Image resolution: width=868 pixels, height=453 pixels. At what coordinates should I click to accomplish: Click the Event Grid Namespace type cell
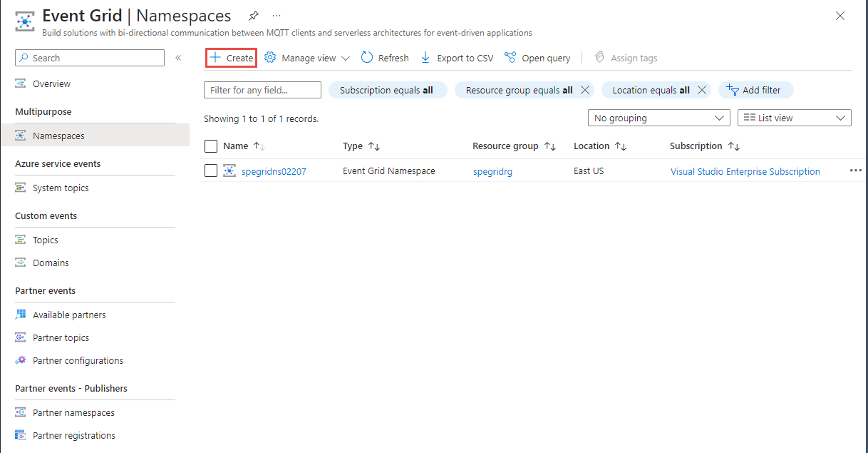click(x=388, y=170)
